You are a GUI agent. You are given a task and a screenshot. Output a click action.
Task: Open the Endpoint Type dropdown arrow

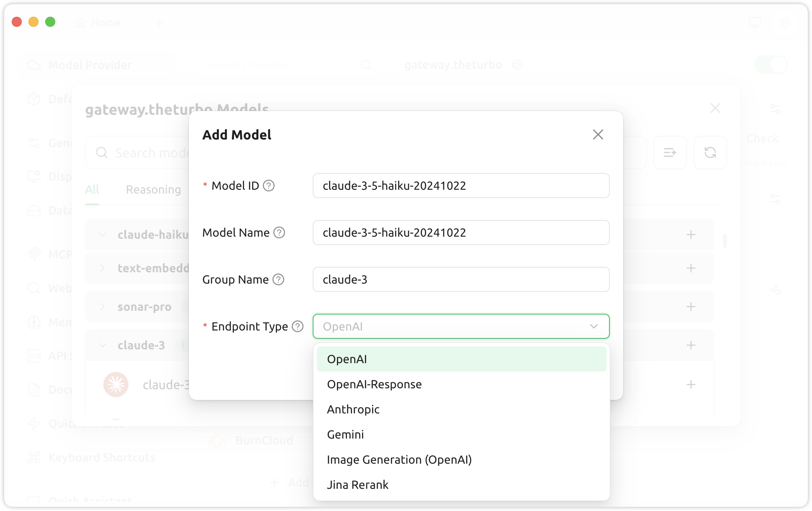click(x=594, y=326)
